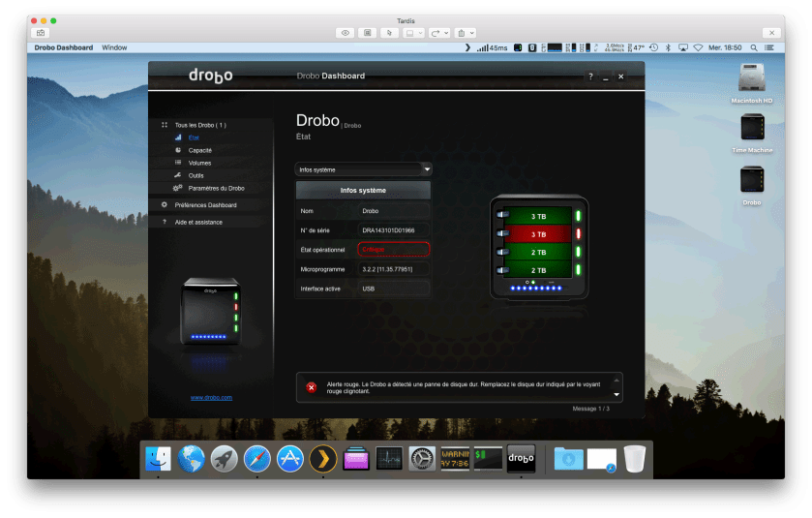Click the Drobo help question mark button

[590, 76]
